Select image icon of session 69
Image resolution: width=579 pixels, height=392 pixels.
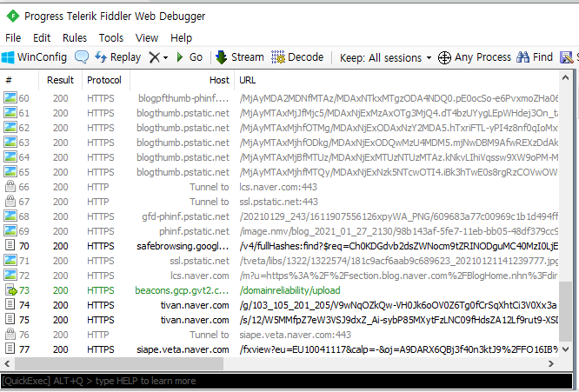[10, 230]
